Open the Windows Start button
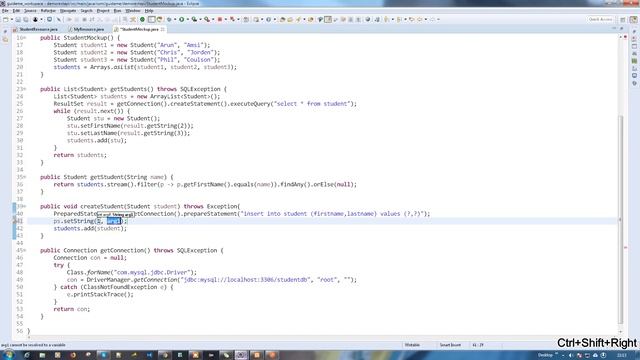This screenshot has height=360, width=640. pos(8,355)
